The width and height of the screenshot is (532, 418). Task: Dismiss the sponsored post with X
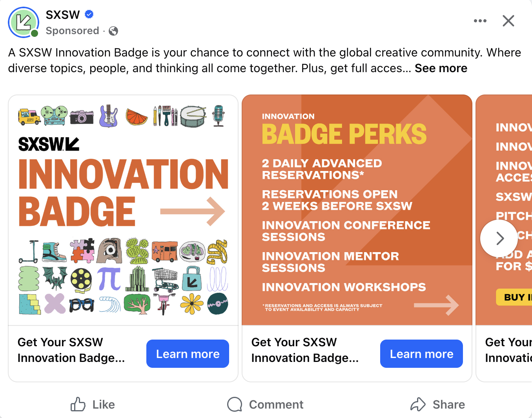[x=508, y=21]
